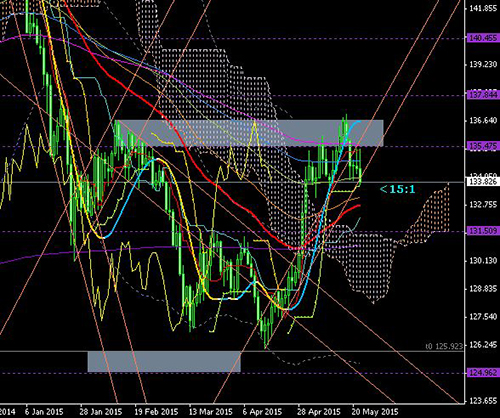Click the 131.509 purple price label
The height and width of the screenshot is (418, 500).
(483, 231)
